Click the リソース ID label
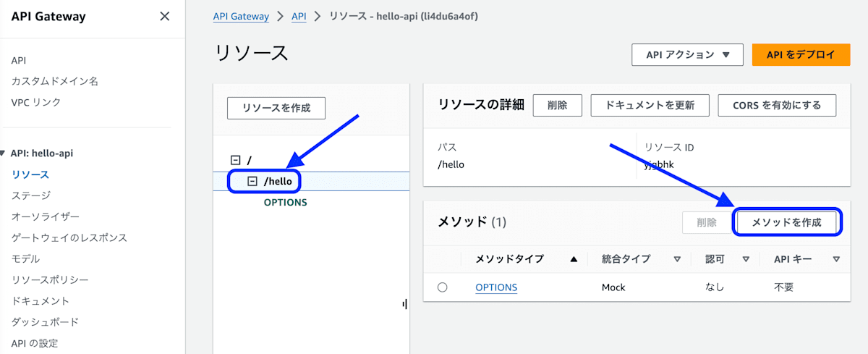868x354 pixels. [669, 148]
